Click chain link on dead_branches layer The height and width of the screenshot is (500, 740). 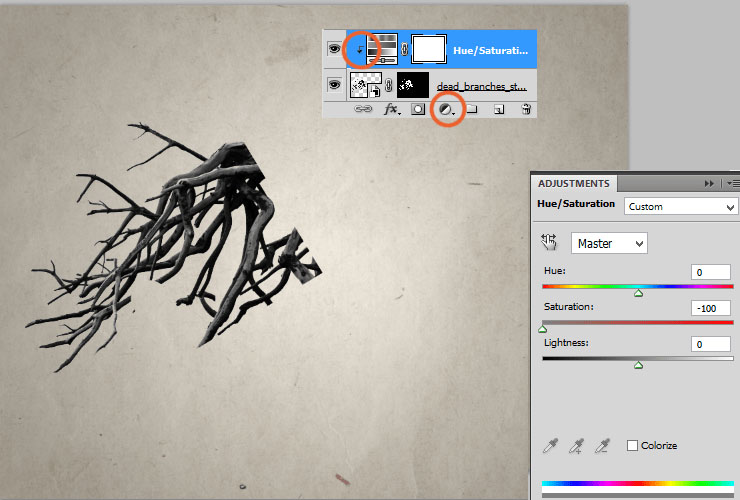click(389, 85)
